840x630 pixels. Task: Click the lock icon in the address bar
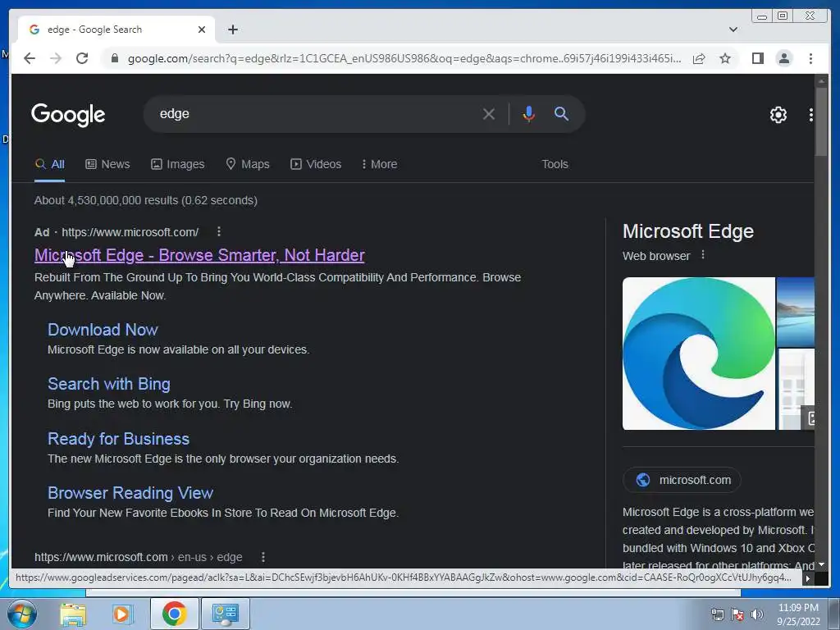click(x=114, y=58)
